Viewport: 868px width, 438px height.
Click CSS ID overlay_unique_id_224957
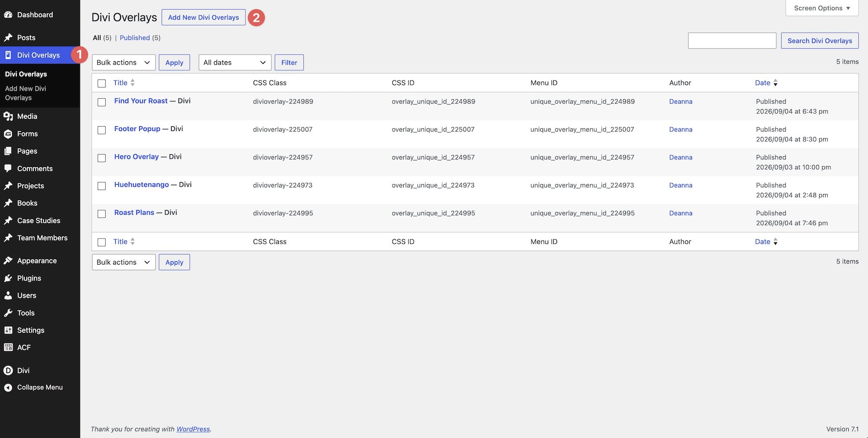[x=433, y=158]
